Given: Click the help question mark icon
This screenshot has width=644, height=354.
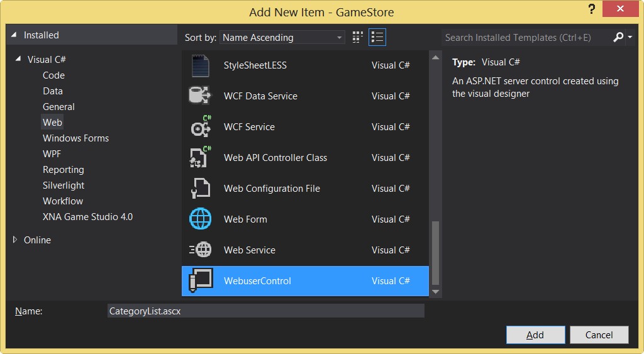Looking at the screenshot, I should 591,9.
